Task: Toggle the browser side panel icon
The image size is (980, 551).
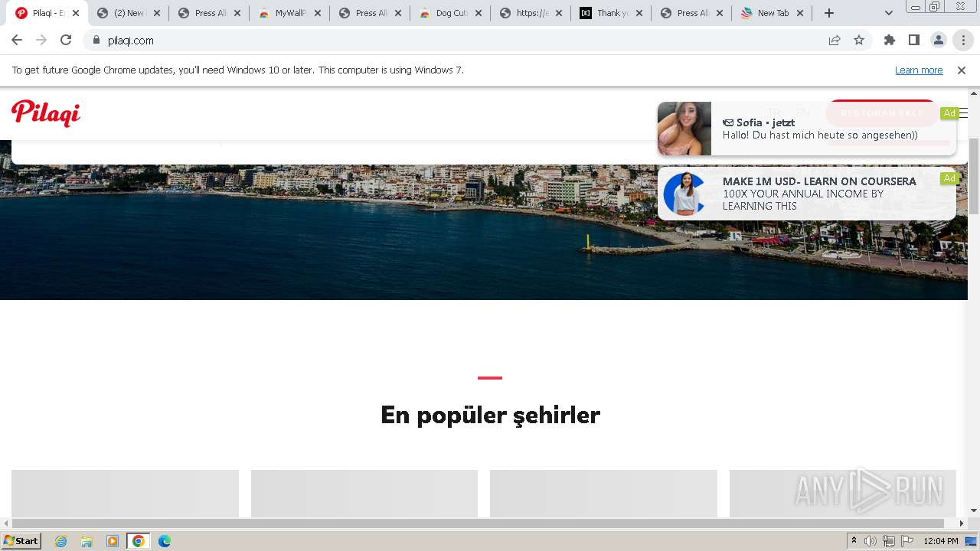Action: point(914,41)
